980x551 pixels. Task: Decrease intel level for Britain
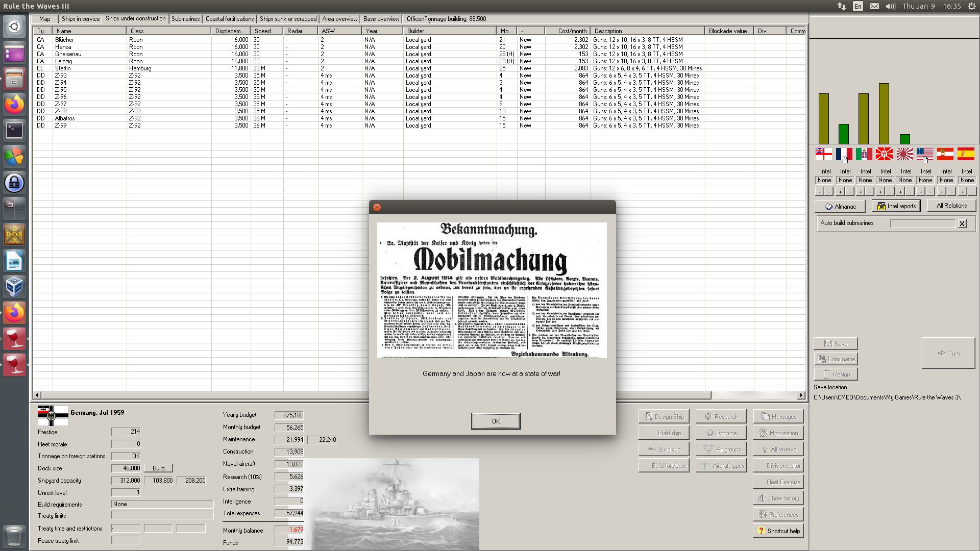829,192
